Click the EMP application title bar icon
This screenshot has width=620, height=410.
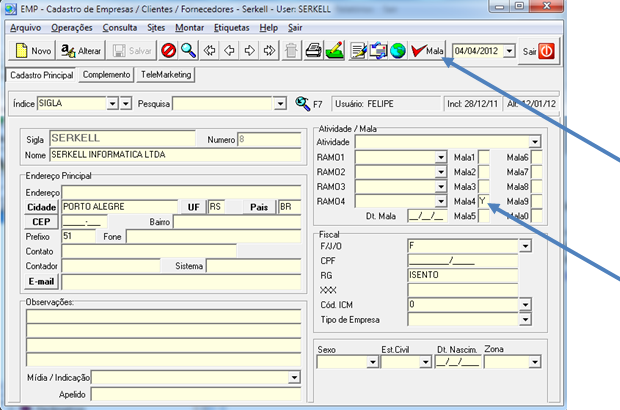(x=11, y=9)
